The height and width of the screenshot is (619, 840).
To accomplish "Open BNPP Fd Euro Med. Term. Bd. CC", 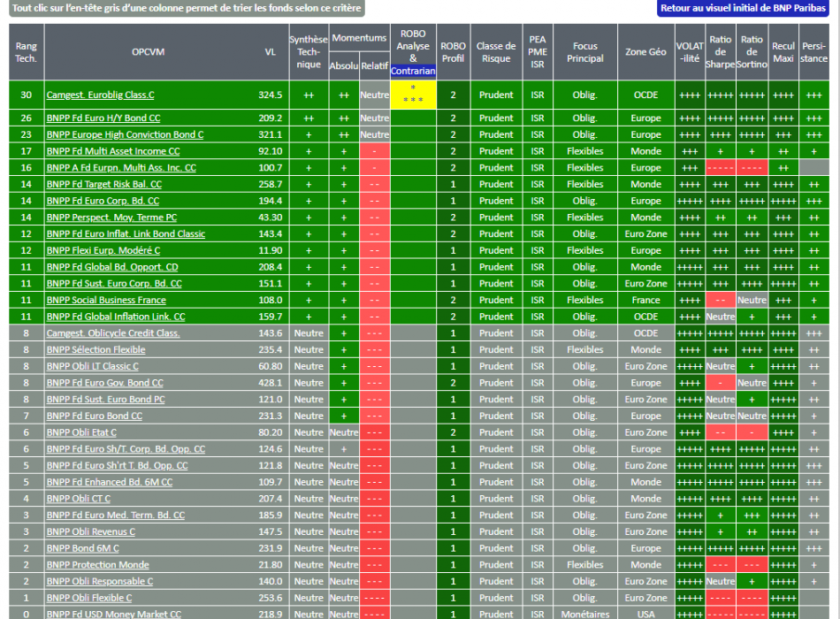I will pyautogui.click(x=116, y=516).
